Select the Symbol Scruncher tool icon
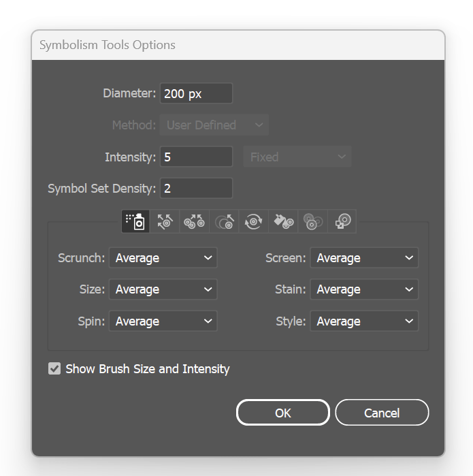Screen dimensions: 473x476 [x=194, y=221]
